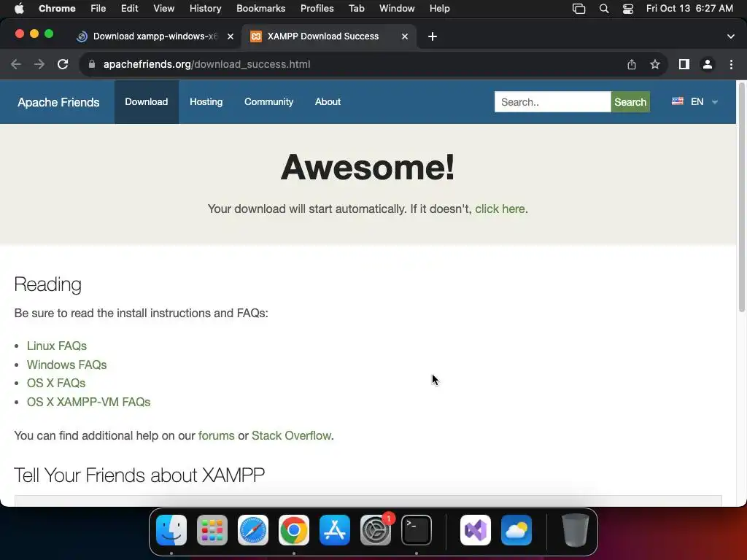Switch to Download xampp-windows tab
747x560 pixels.
[155, 36]
